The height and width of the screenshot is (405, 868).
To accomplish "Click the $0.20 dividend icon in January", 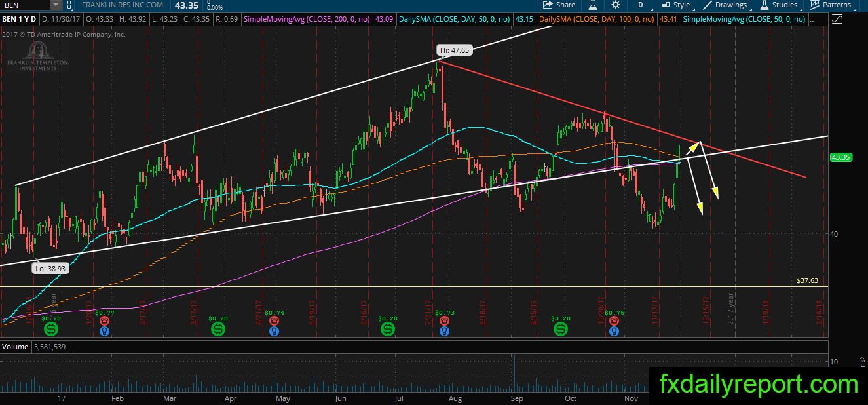I will [51, 328].
